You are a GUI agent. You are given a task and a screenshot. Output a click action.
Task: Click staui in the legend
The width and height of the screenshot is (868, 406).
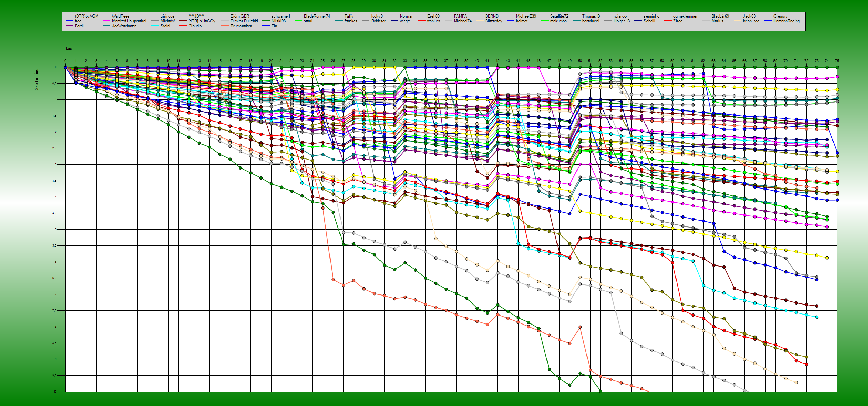pos(308,21)
